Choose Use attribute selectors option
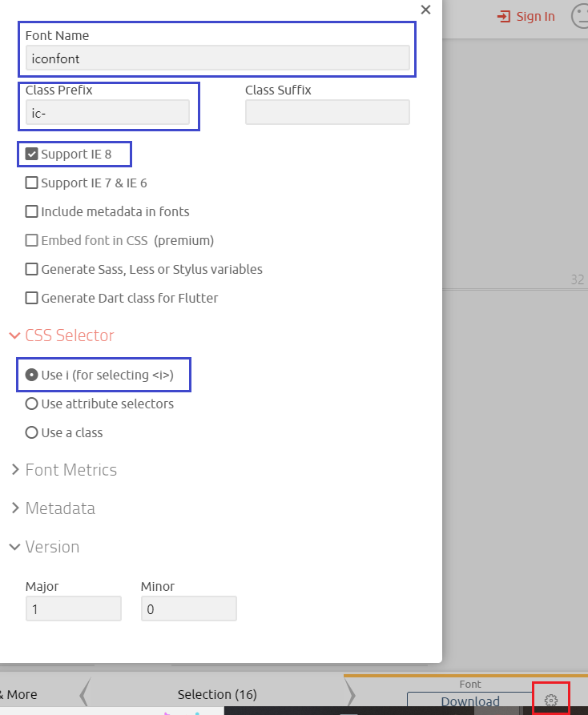The width and height of the screenshot is (588, 715). (x=31, y=404)
